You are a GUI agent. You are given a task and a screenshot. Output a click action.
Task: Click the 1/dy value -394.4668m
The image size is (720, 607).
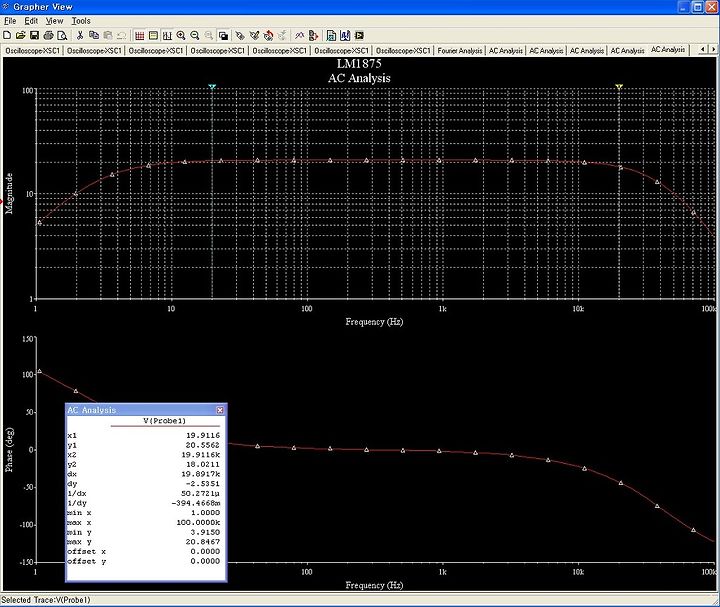coord(196,503)
